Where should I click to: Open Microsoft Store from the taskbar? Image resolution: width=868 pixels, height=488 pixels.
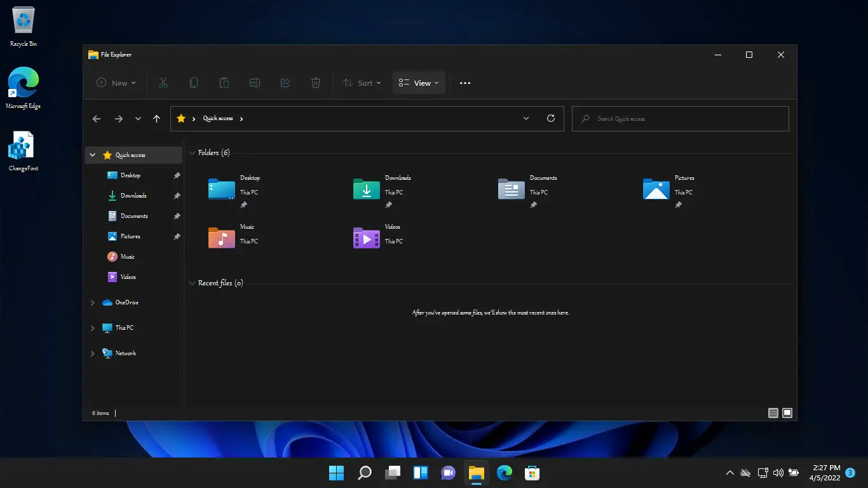532,473
